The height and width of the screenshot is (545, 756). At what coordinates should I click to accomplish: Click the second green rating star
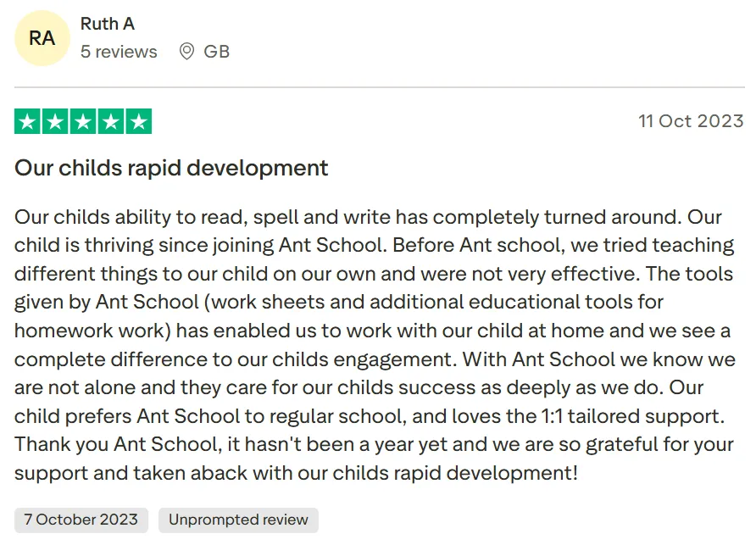point(55,121)
